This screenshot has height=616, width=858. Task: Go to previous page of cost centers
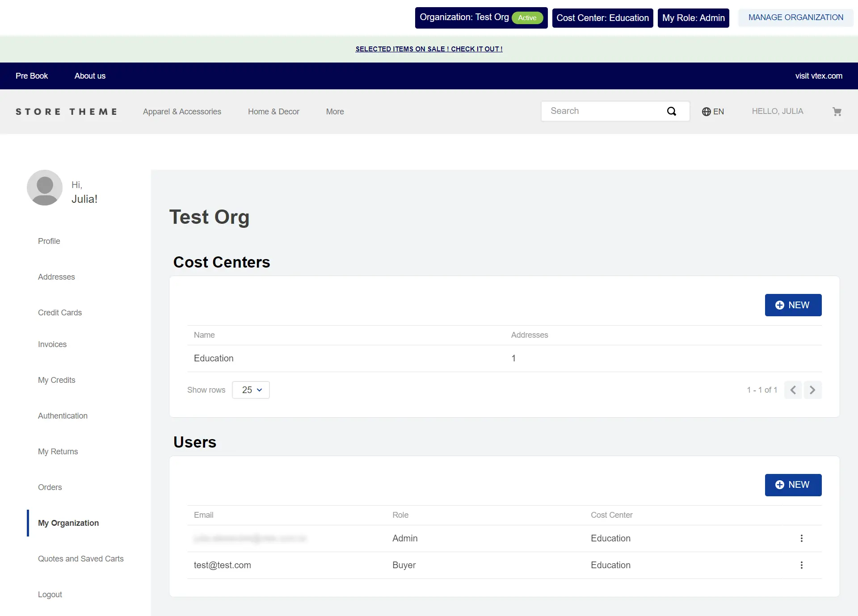(793, 390)
